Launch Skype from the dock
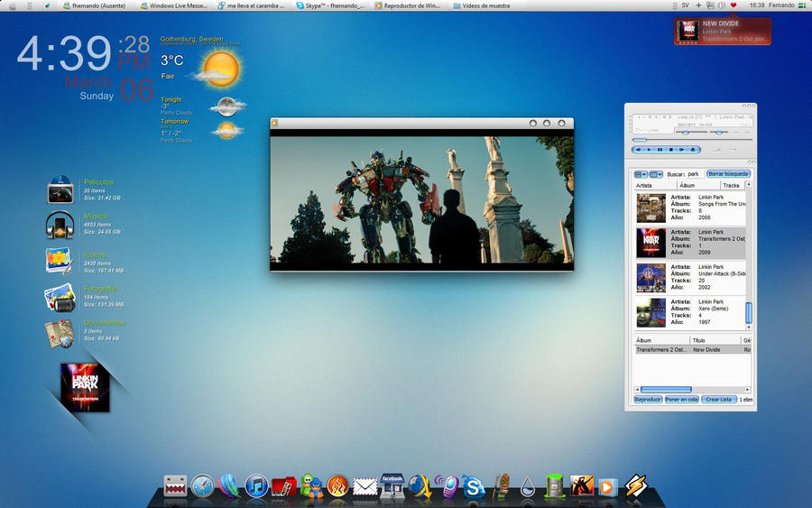This screenshot has height=508, width=812. tap(473, 486)
